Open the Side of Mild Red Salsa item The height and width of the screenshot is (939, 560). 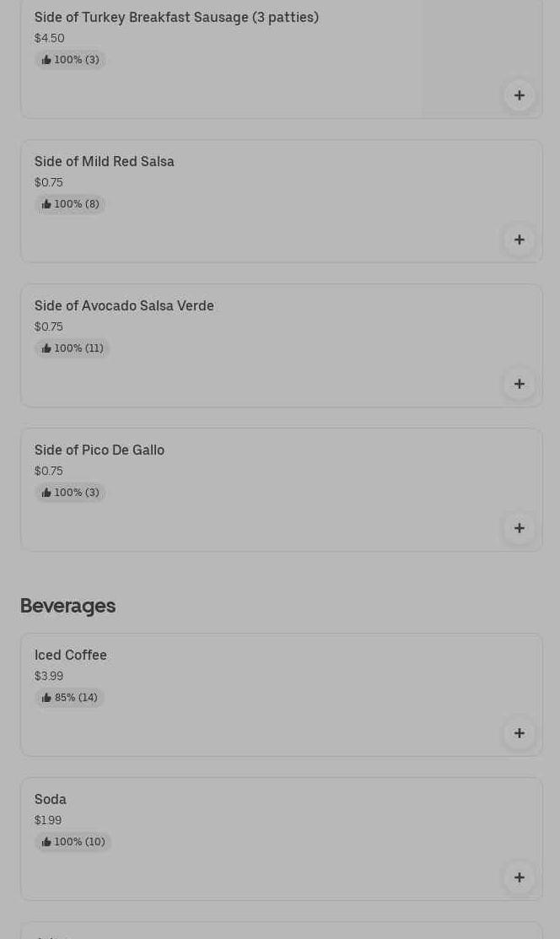(x=104, y=161)
